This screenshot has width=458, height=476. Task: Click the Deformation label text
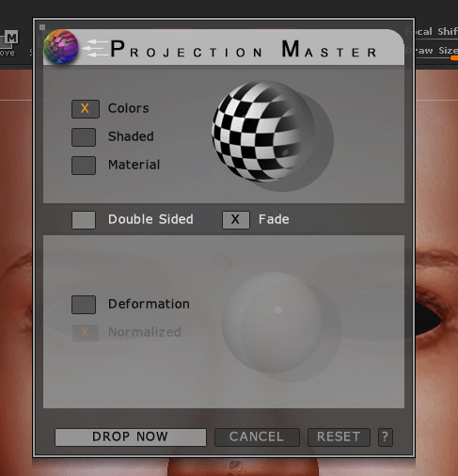coord(149,304)
